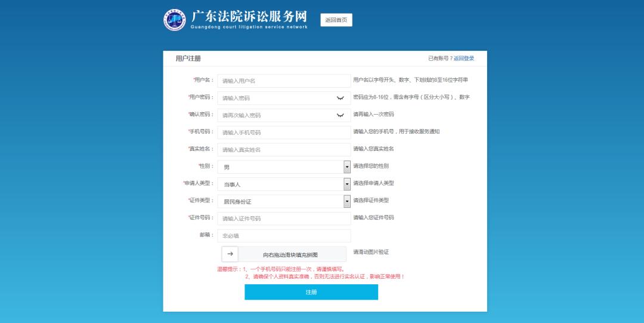Click the 返回登录 link
Screen dimensions: 644x323
pos(464,59)
